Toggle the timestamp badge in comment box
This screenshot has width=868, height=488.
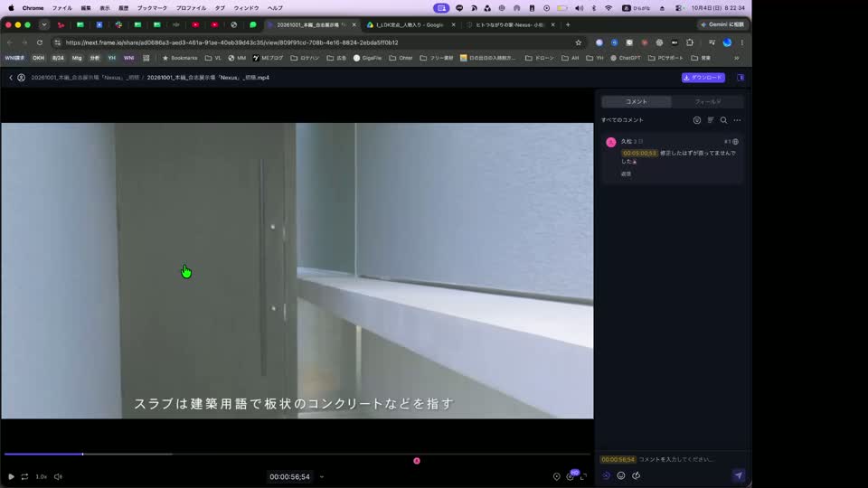(618, 459)
